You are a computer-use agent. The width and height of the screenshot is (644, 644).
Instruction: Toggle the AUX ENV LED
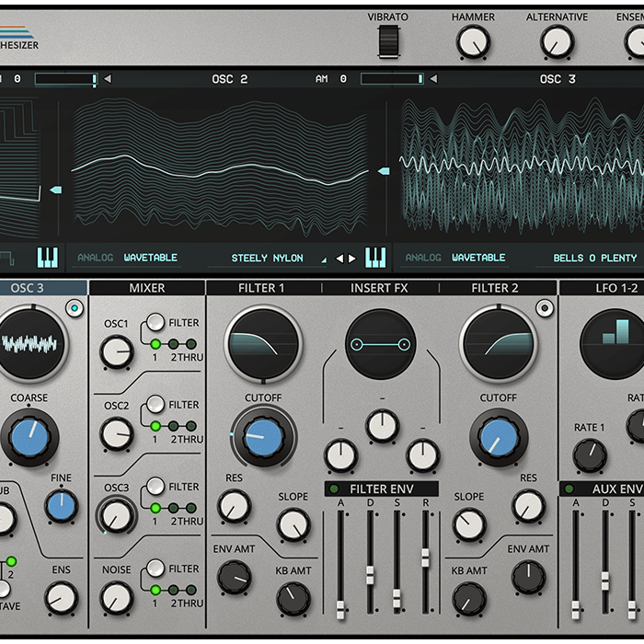point(569,489)
